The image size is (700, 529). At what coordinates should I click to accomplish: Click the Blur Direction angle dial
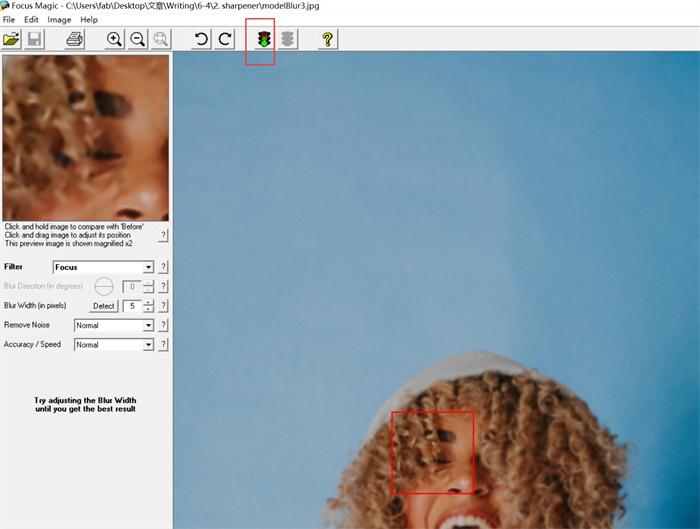[x=104, y=286]
